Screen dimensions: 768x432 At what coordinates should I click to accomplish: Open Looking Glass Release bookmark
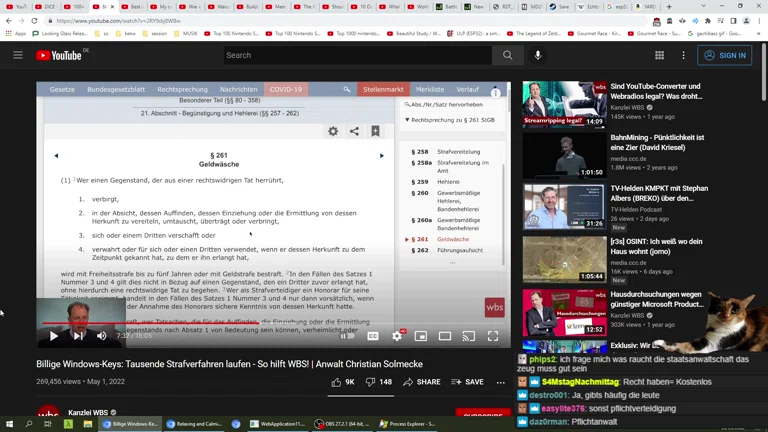coord(60,34)
